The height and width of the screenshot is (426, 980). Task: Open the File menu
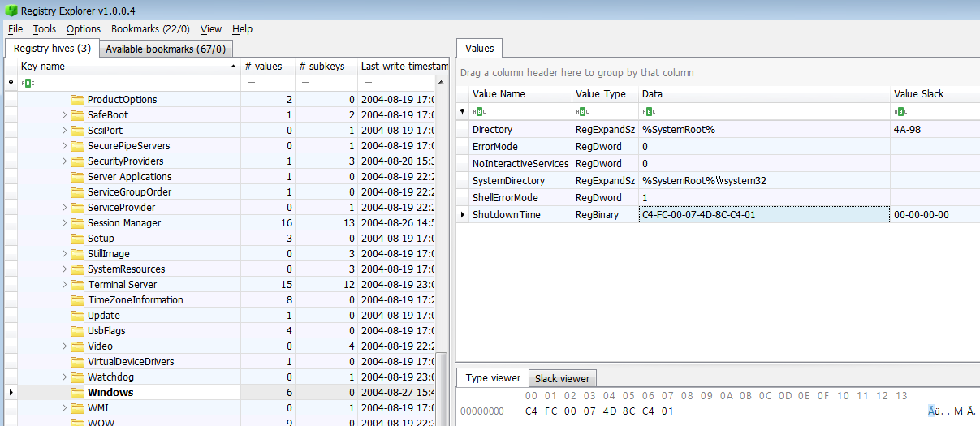(15, 29)
